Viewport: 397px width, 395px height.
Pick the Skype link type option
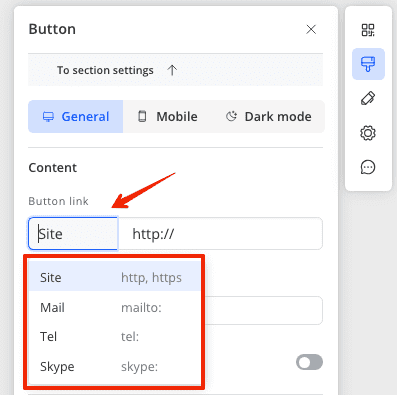[115, 366]
